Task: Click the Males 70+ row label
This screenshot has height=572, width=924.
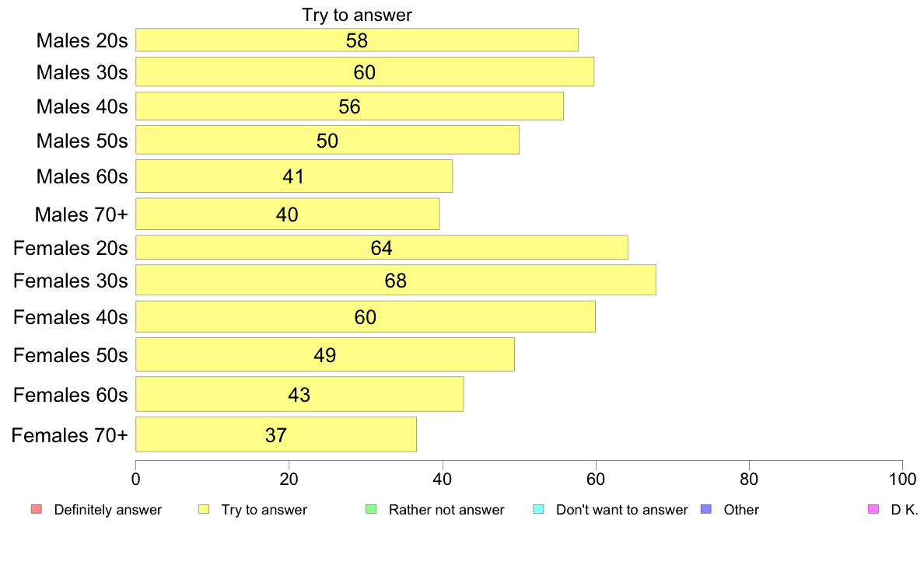Action: coord(82,214)
